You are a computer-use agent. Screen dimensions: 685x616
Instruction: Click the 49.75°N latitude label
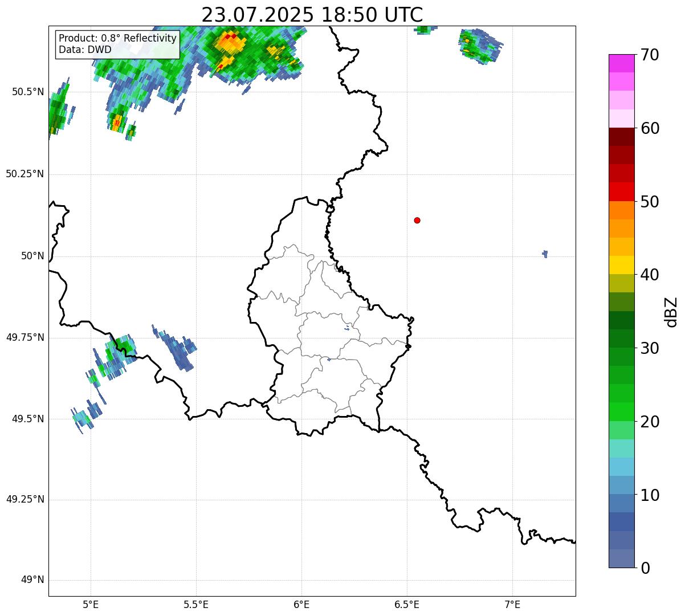[25, 337]
